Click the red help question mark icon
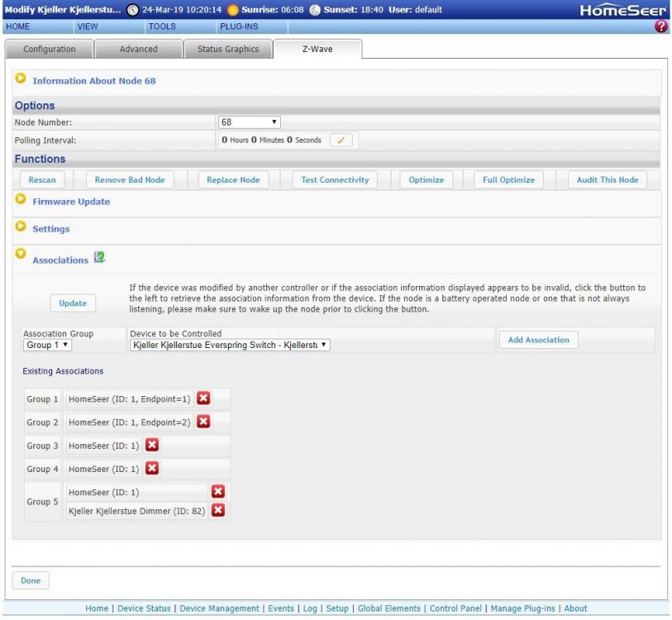672x620 pixels. [x=661, y=26]
